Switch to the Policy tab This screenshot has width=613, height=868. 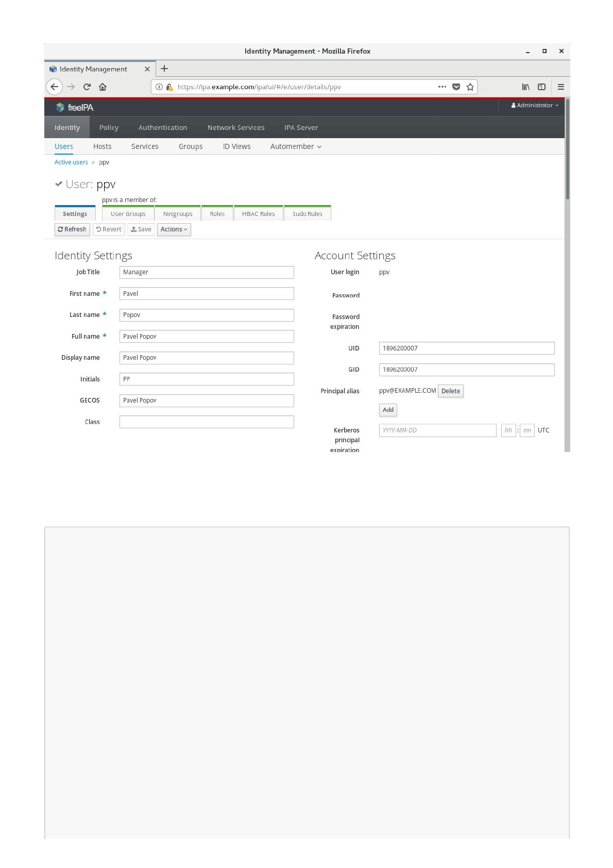pos(109,127)
